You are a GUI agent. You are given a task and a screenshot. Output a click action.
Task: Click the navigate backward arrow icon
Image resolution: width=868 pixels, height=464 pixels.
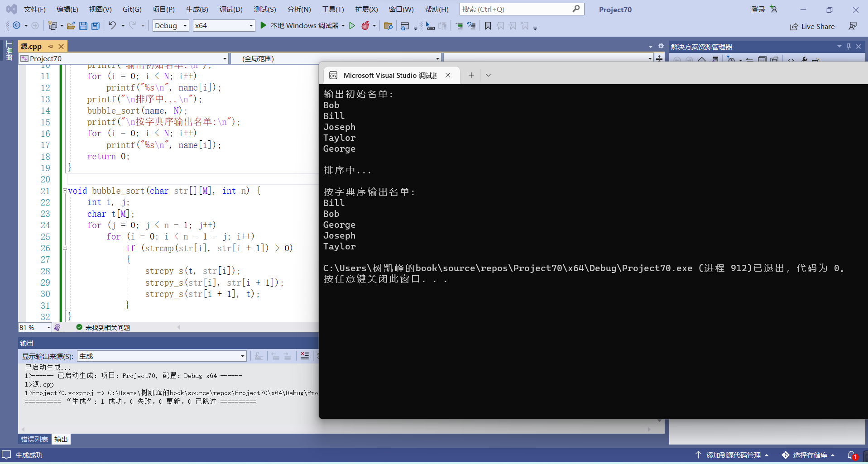tap(17, 26)
